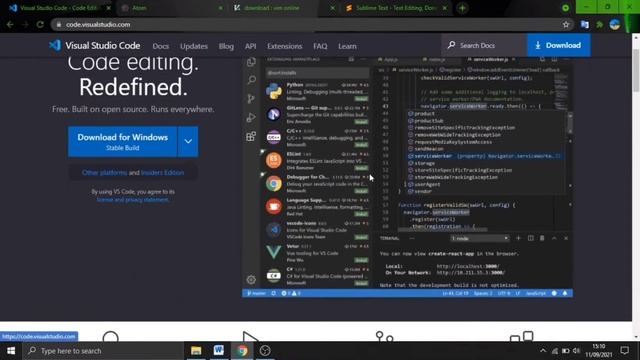The width and height of the screenshot is (640, 360).
Task: Click the Extensions icon in the activity bar
Action: (251, 136)
